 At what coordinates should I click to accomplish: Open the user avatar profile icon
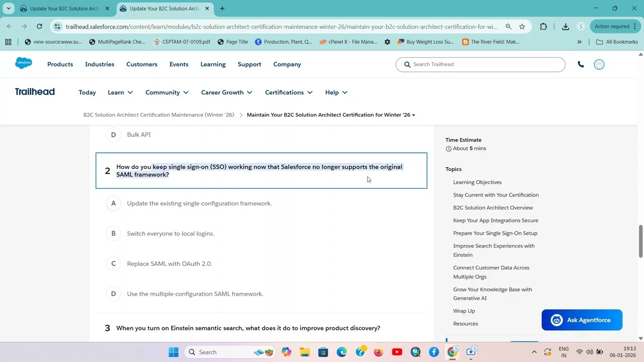[x=599, y=64]
